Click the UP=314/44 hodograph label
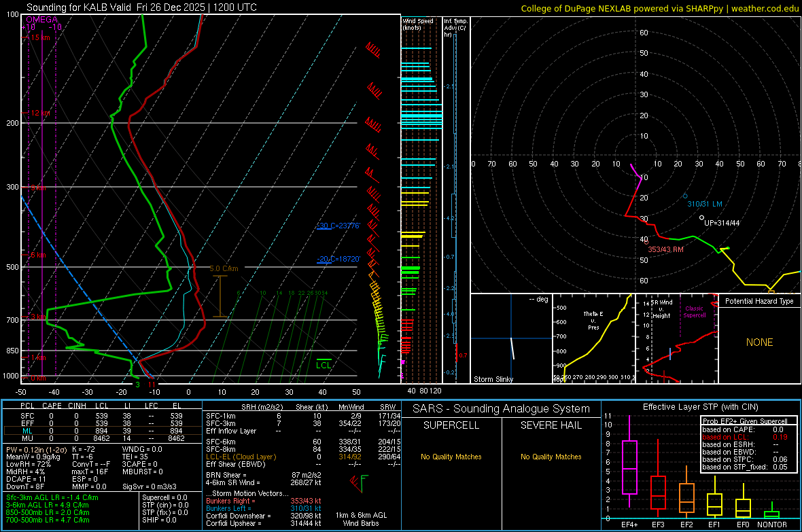Screen dimensions: 802x532 point(722,223)
